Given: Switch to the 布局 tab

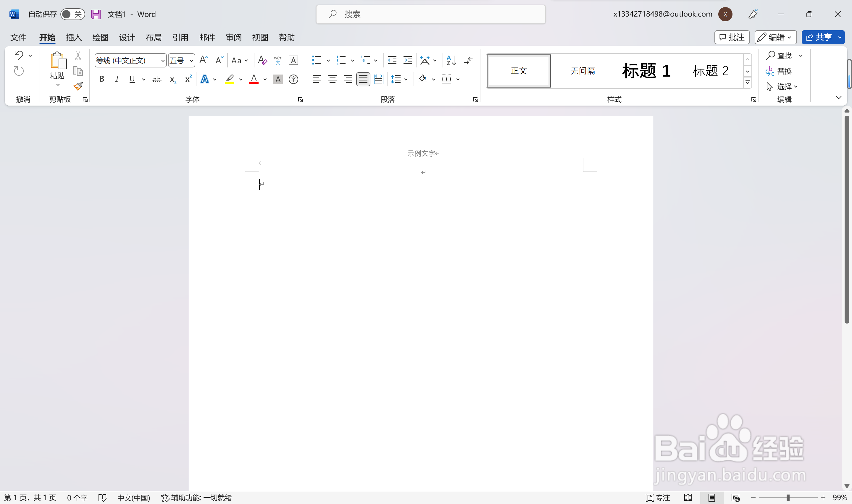Looking at the screenshot, I should point(154,37).
